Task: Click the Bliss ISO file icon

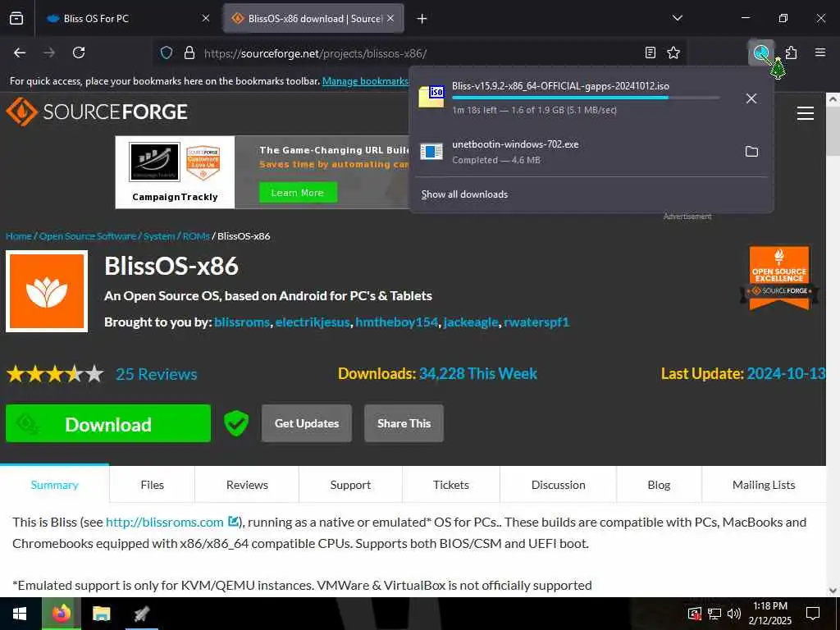Action: pos(431,97)
